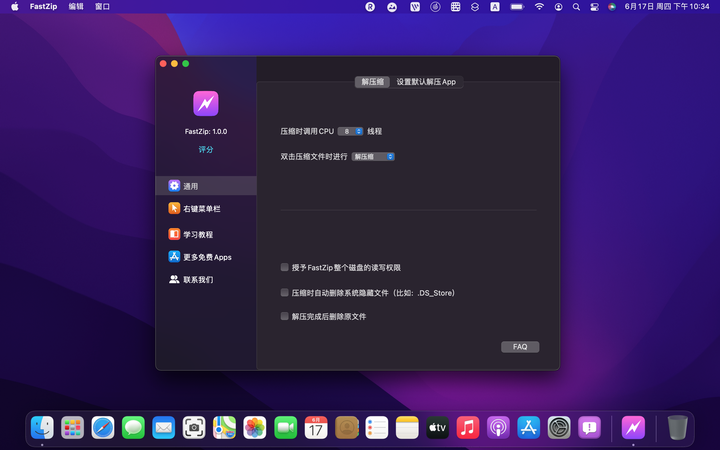The width and height of the screenshot is (720, 450).
Task: Click the Wi-Fi status icon
Action: point(540,6)
